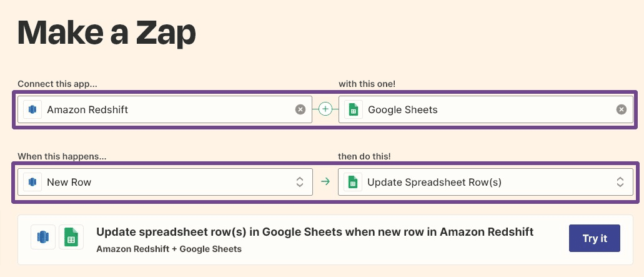Click the Amazon Redshift icon in the first app field
The height and width of the screenshot is (277, 644).
32,109
